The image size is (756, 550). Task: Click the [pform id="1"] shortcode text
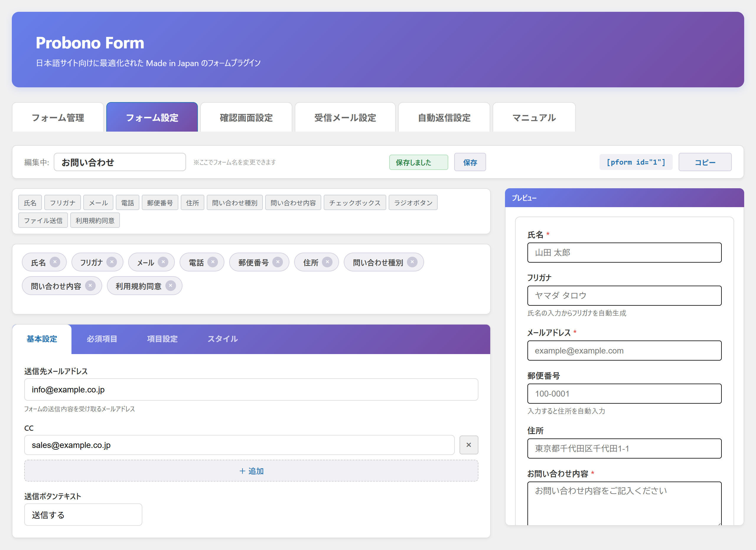[x=636, y=162]
